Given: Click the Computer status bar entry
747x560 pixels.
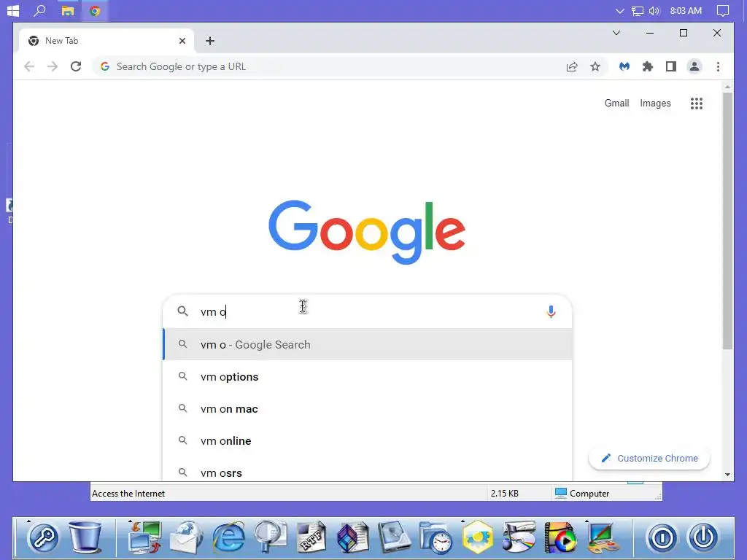Looking at the screenshot, I should click(582, 494).
